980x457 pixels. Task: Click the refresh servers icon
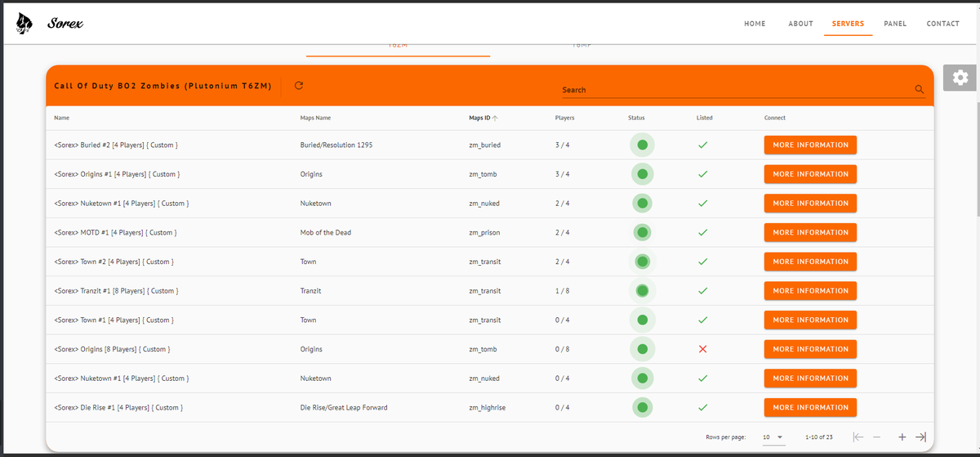click(299, 85)
